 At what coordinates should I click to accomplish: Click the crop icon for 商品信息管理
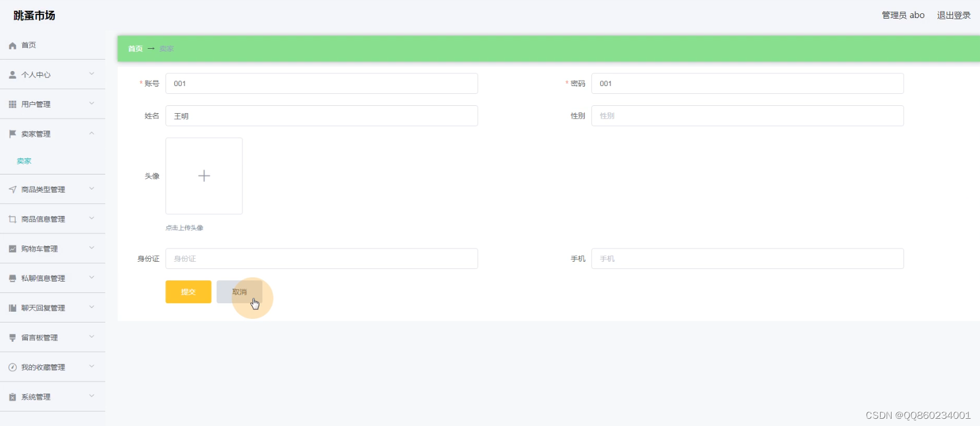click(13, 220)
